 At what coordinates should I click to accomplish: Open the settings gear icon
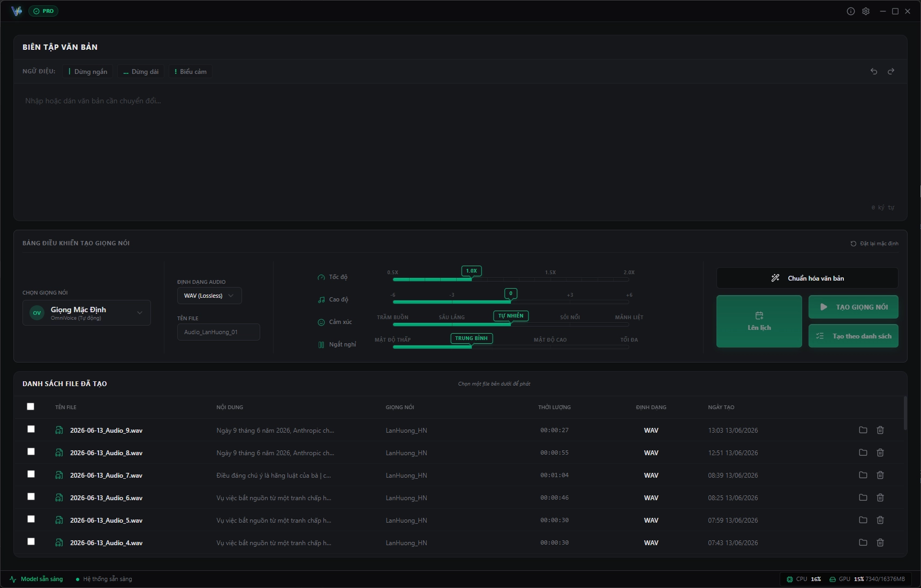(866, 11)
